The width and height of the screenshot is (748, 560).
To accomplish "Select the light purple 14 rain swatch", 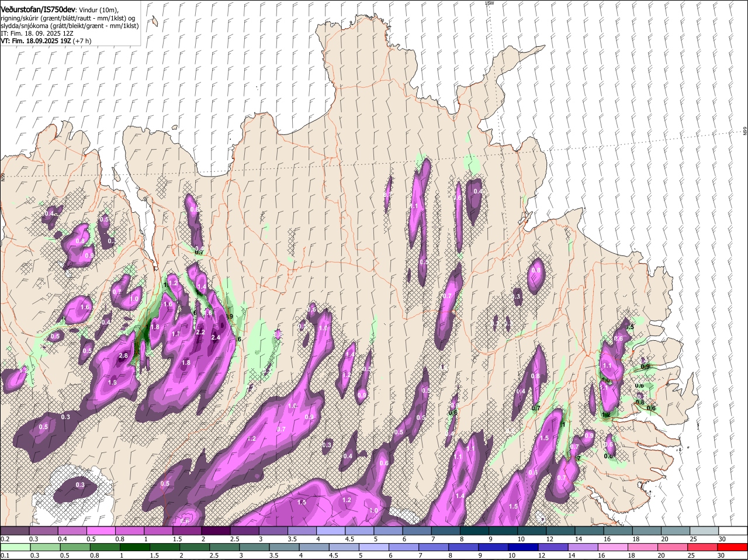I will 584,547.
